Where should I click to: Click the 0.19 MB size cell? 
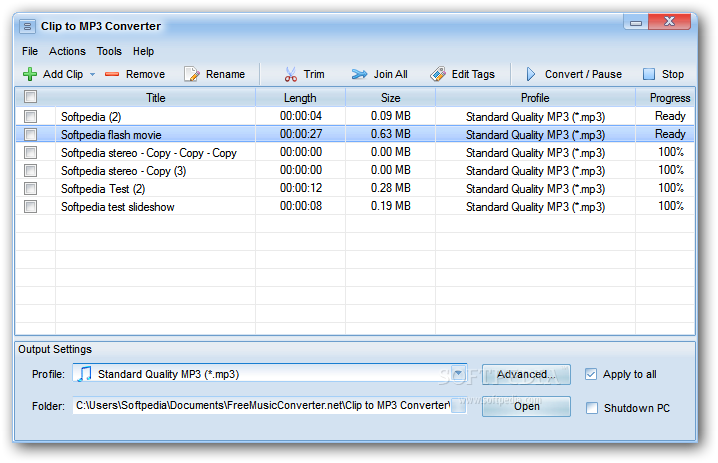(391, 206)
